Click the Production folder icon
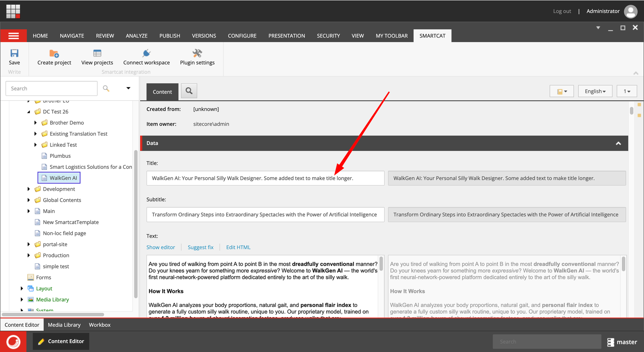 (38, 255)
